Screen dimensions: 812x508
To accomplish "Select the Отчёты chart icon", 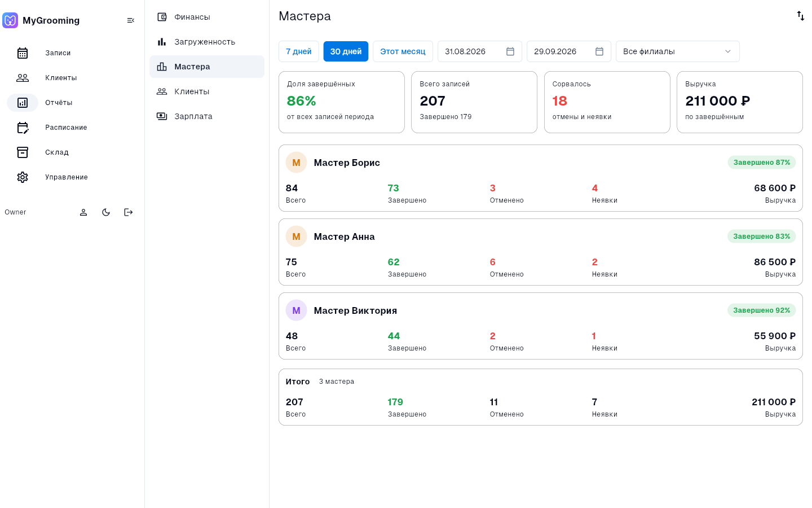I will pyautogui.click(x=23, y=103).
